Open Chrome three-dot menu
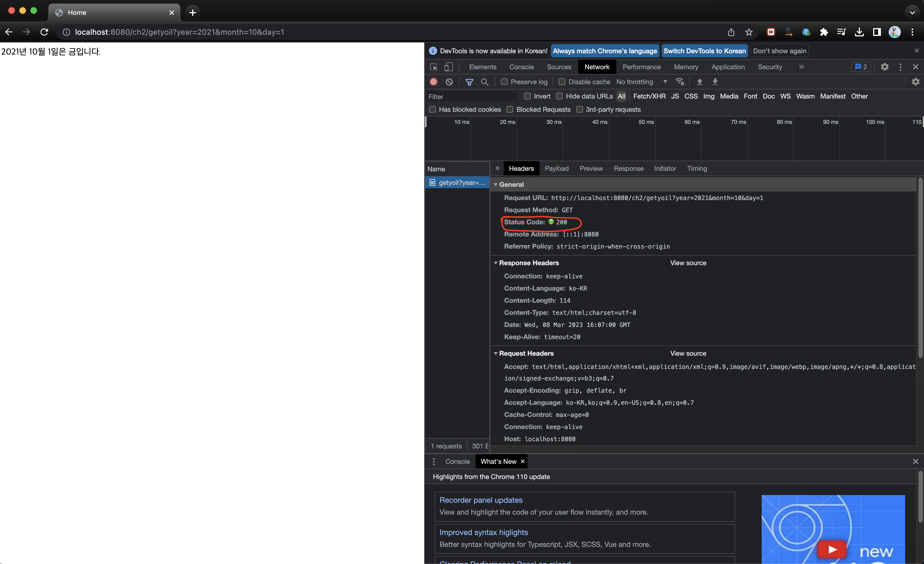 [912, 32]
